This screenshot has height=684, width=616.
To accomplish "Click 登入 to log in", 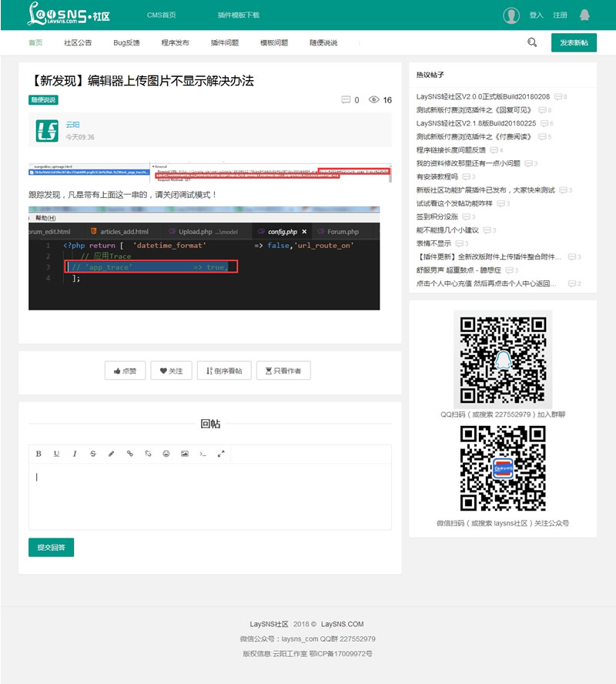I will click(536, 15).
